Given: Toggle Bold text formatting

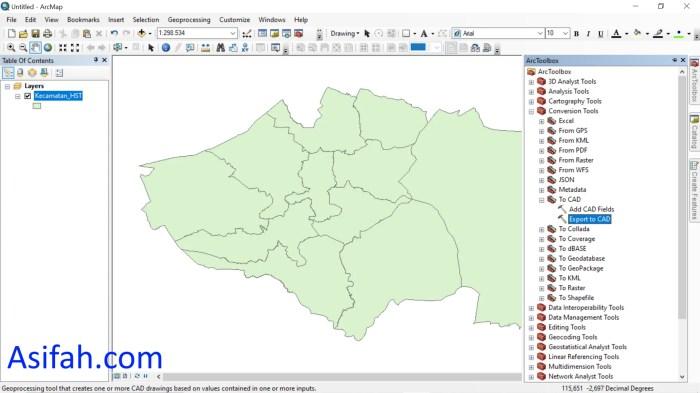Looking at the screenshot, I should (x=576, y=33).
